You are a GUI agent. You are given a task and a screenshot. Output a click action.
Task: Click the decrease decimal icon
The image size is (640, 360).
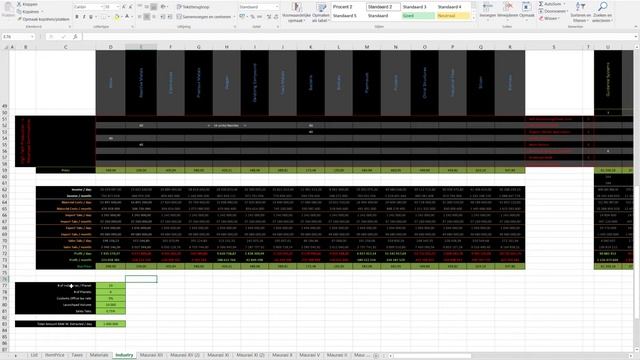click(x=276, y=17)
